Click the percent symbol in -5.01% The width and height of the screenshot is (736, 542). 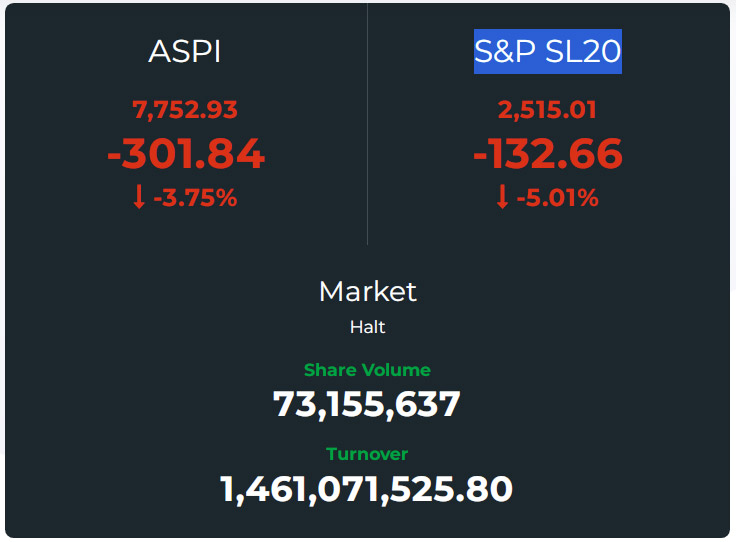click(588, 197)
